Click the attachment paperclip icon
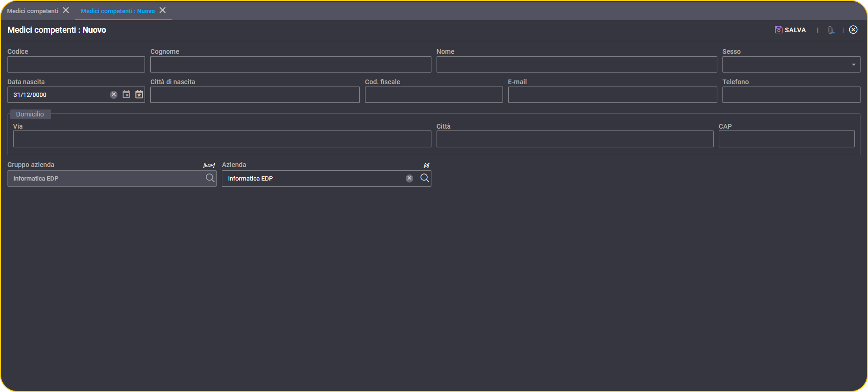 pos(831,30)
